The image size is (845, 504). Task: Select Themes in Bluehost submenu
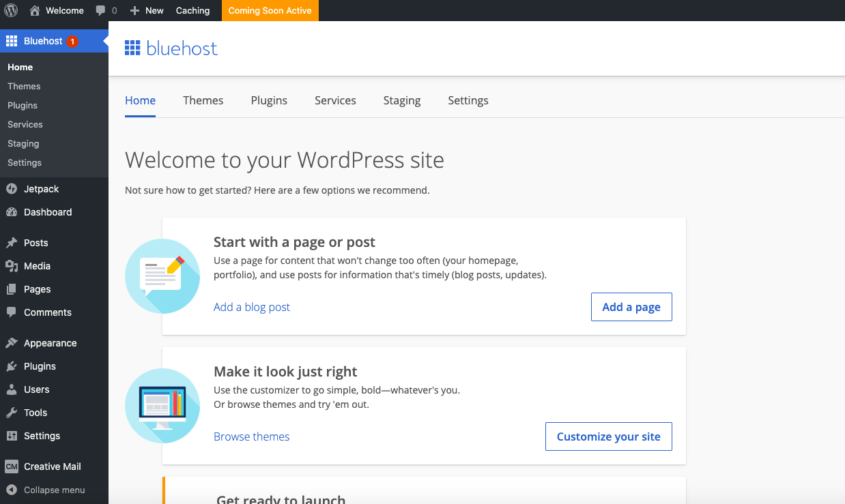click(x=24, y=86)
